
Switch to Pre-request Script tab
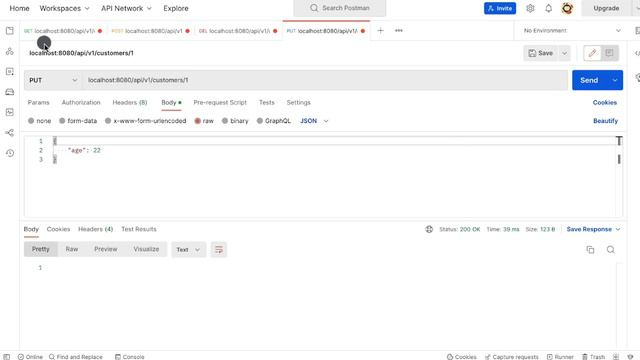pos(220,102)
